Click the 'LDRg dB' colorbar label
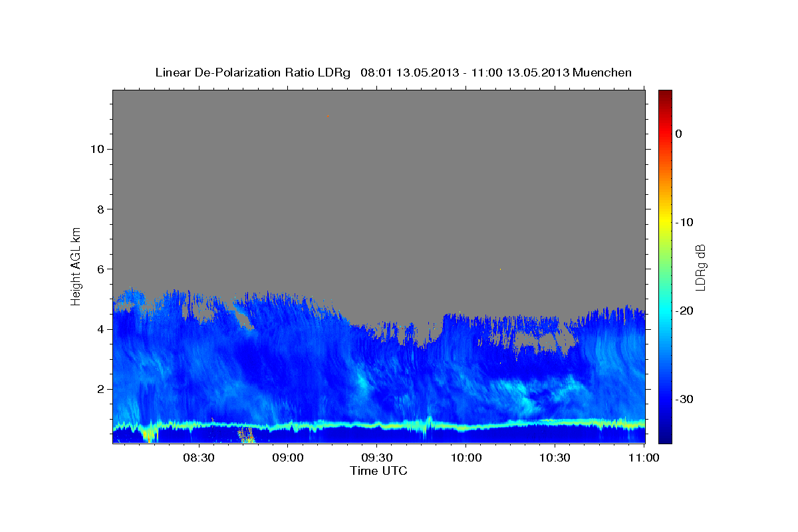The width and height of the screenshot is (798, 532). point(700,267)
